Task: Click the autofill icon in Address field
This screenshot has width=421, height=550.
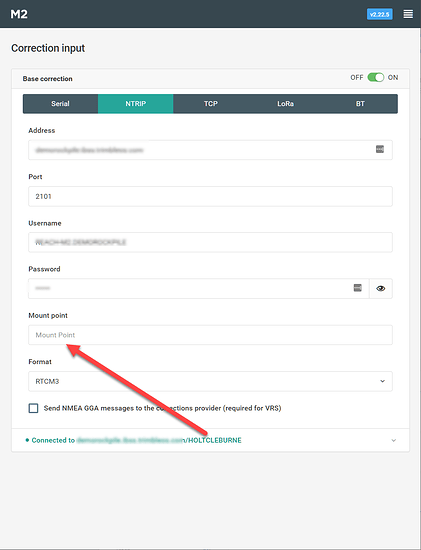Action: (380, 149)
